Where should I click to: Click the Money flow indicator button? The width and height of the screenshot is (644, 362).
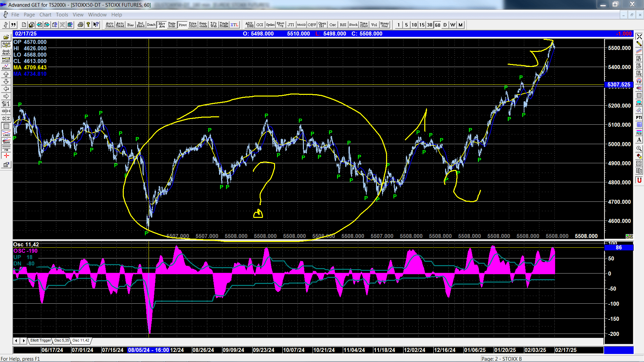click(385, 25)
